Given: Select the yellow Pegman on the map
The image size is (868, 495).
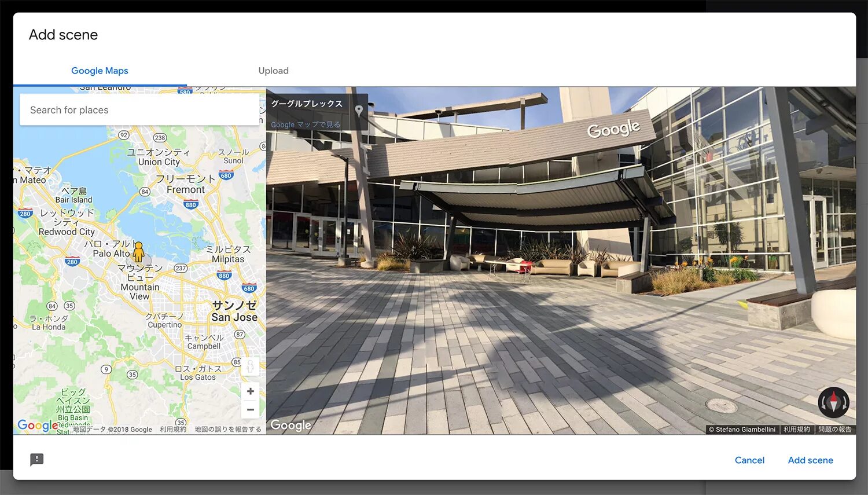Looking at the screenshot, I should tap(138, 252).
